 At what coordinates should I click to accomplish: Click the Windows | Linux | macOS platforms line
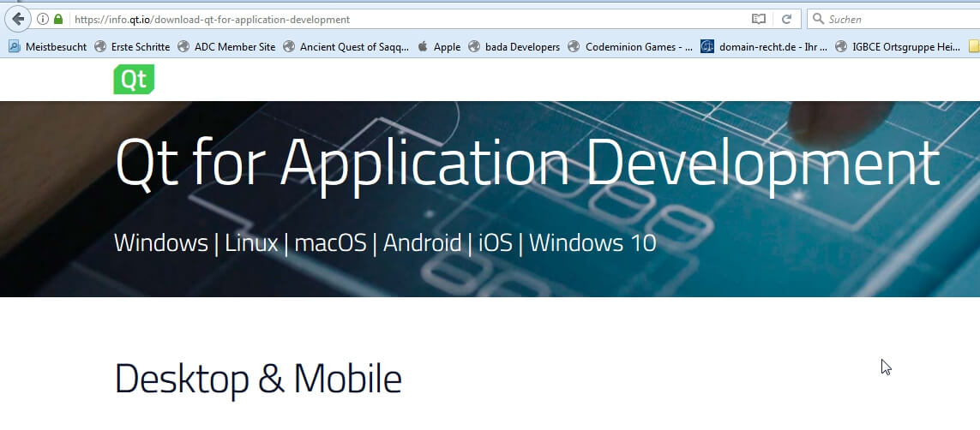385,242
